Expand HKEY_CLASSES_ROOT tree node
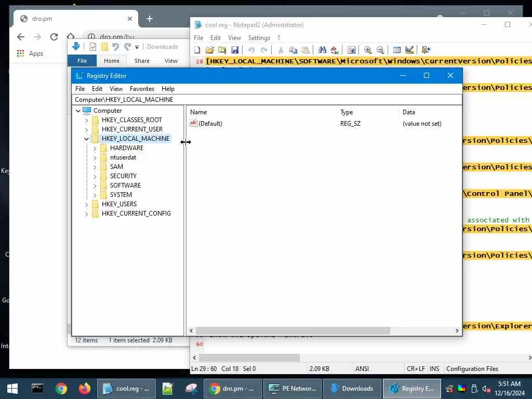Viewport: 532px width, 399px height. (x=87, y=120)
